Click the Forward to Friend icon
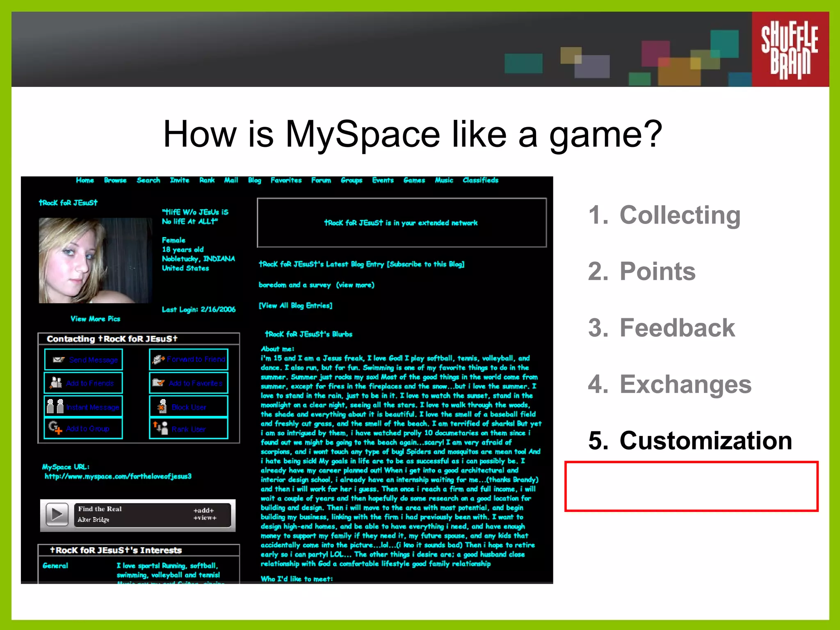Viewport: 840px width, 630px height. (158, 360)
